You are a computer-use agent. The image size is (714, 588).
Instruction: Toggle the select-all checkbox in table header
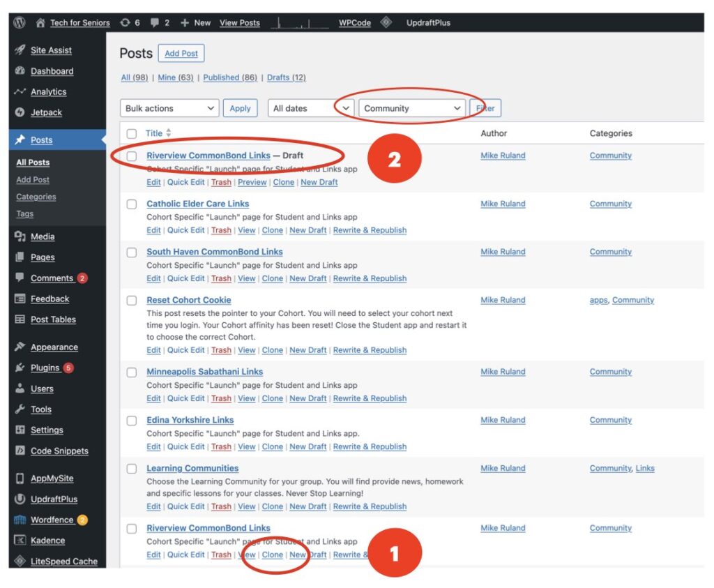click(x=132, y=133)
